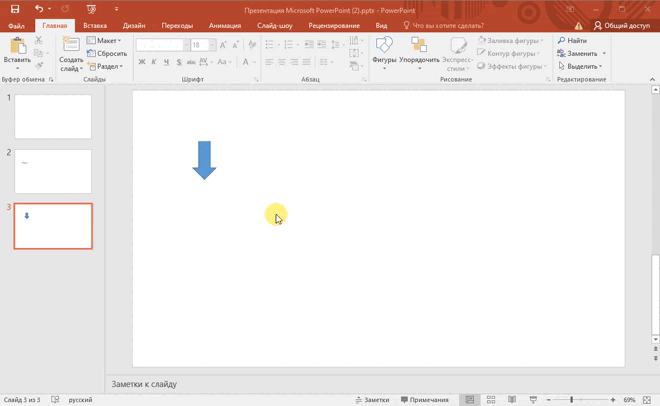Switch to the Слайд-шоу tab
Screen dimensions: 660x406
coord(274,26)
